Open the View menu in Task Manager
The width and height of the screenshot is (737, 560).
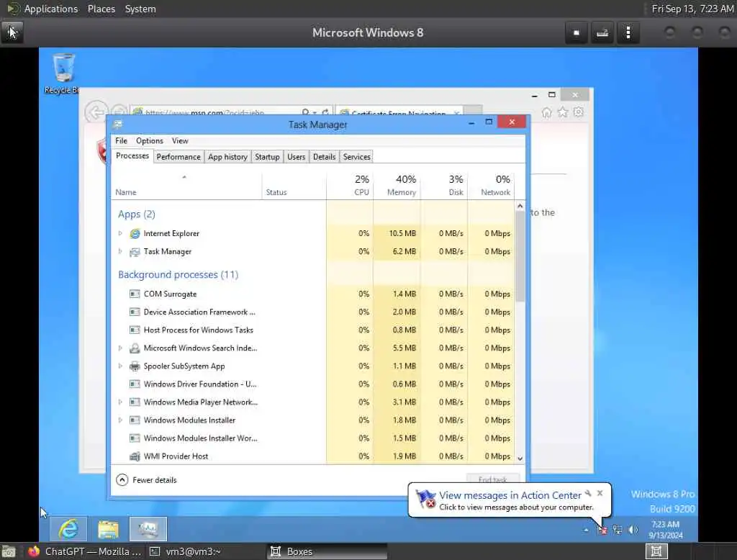point(180,141)
